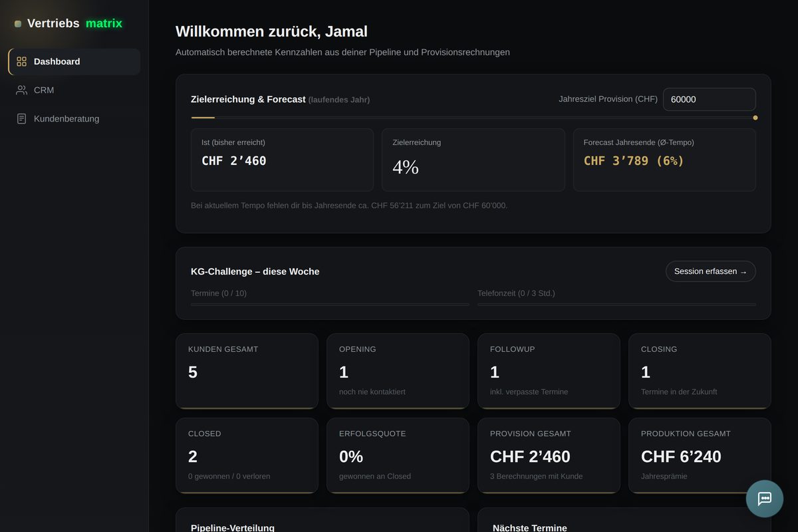This screenshot has width=798, height=532.
Task: Click the Zielerreichung progress bar
Action: point(473,117)
